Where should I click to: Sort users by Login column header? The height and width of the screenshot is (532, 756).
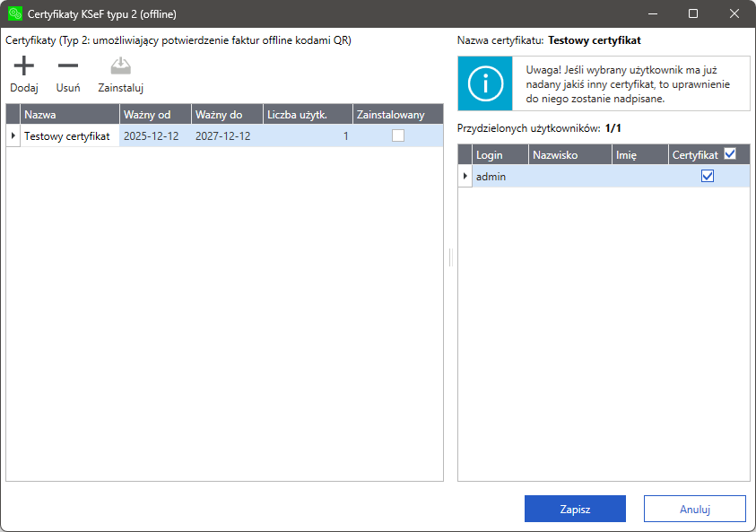(499, 155)
